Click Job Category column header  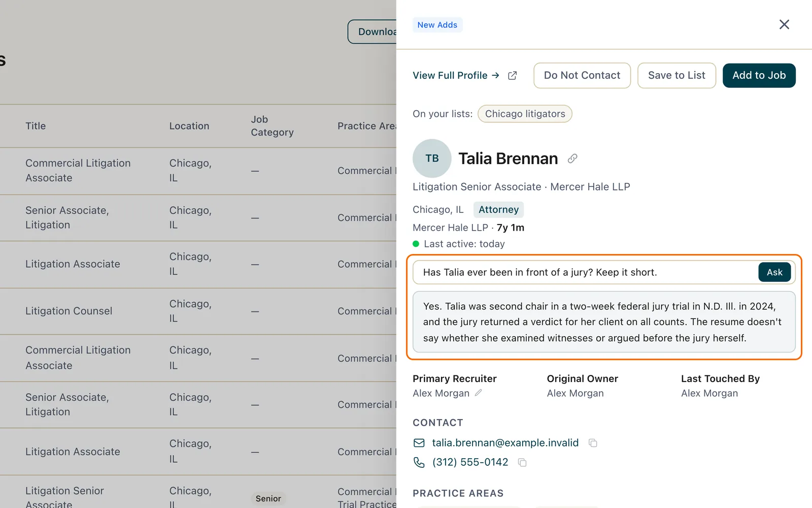pos(272,126)
